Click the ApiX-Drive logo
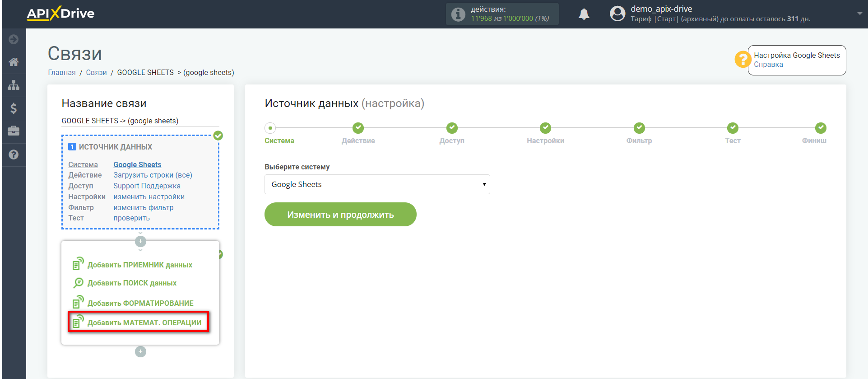This screenshot has width=868, height=379. (60, 14)
